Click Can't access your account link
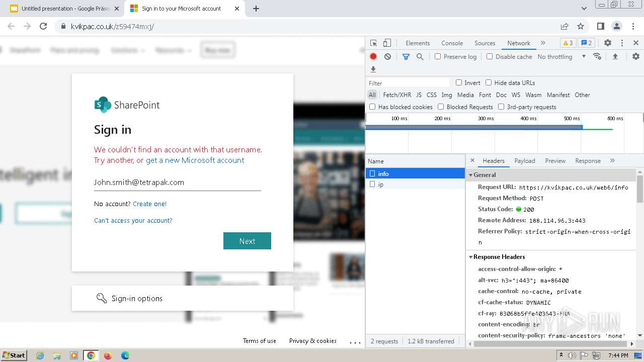Viewport: 644px width, 362px height. pos(133,220)
